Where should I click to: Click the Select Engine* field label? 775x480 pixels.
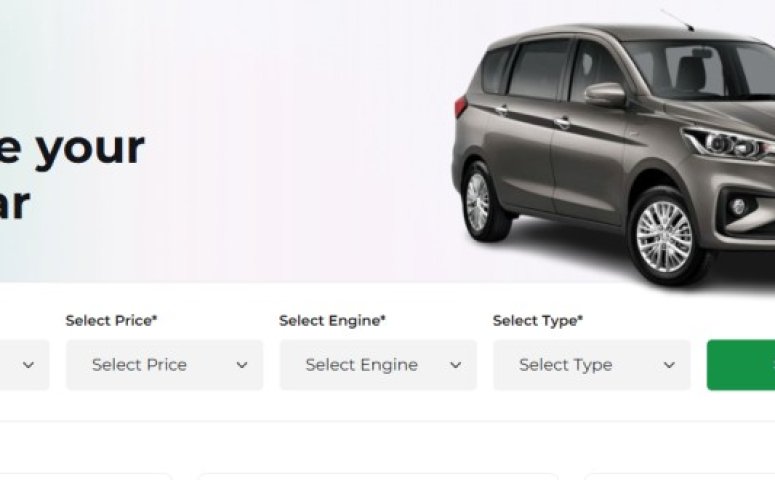point(332,321)
